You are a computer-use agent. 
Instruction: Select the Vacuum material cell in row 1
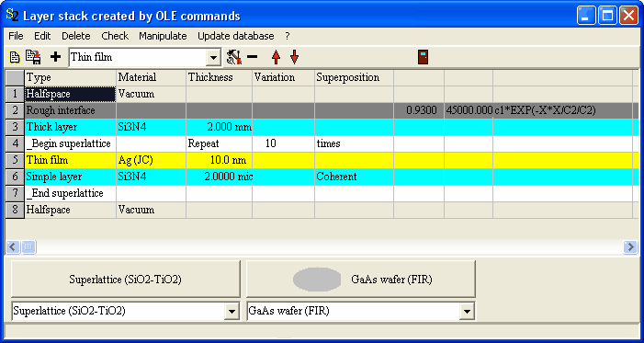click(152, 94)
